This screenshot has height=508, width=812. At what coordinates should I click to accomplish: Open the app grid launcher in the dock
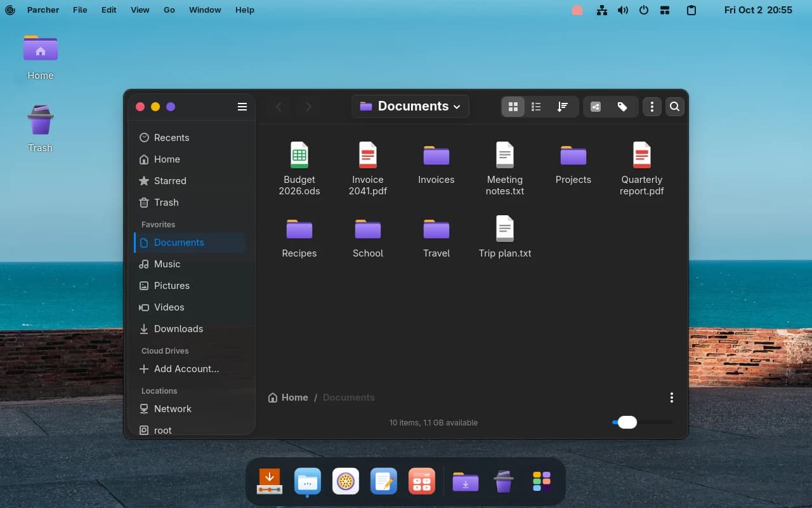coord(542,481)
